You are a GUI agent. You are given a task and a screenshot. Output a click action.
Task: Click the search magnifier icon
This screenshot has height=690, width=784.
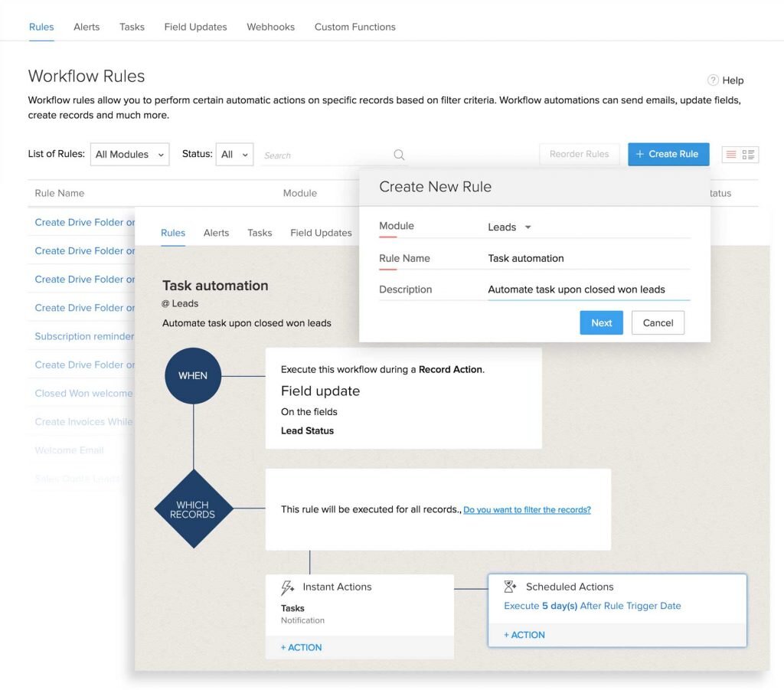(x=398, y=155)
